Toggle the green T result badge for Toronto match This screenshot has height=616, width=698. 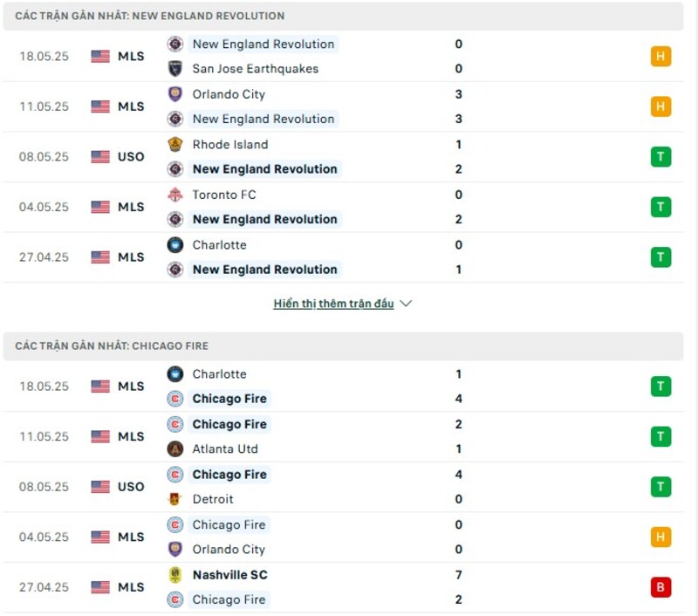(x=660, y=207)
